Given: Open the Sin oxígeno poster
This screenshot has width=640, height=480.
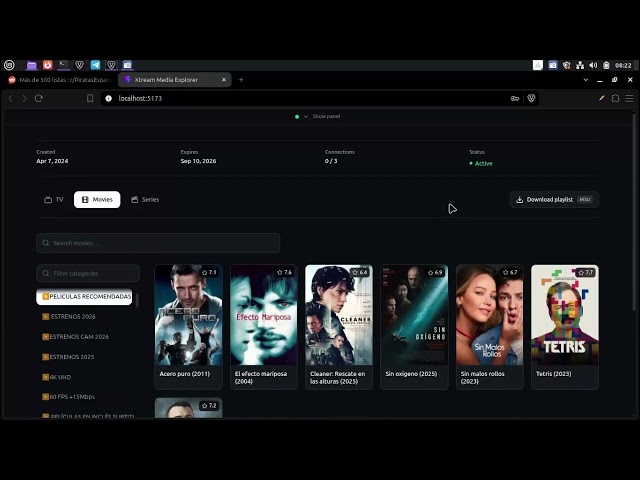Looking at the screenshot, I should (x=414, y=315).
